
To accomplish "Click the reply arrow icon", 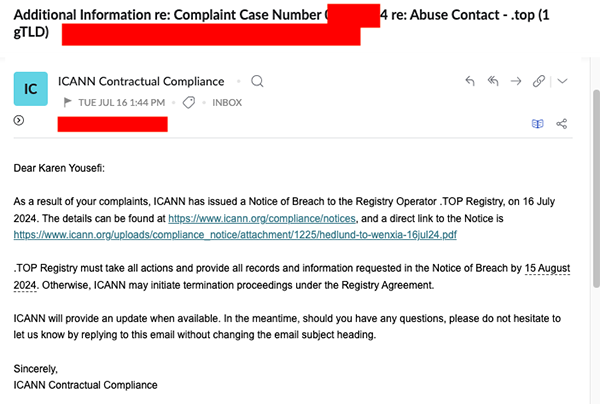I will click(x=471, y=81).
